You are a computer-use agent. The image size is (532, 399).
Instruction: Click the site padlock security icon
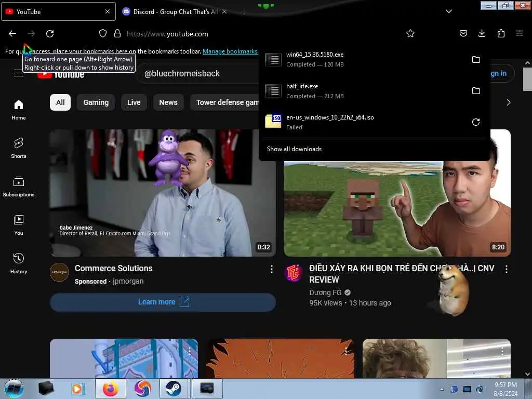117,33
